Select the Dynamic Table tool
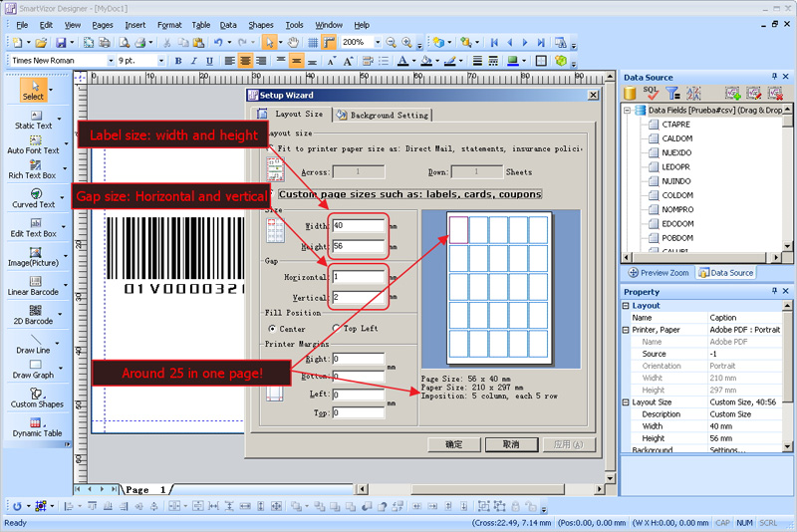 point(37,427)
